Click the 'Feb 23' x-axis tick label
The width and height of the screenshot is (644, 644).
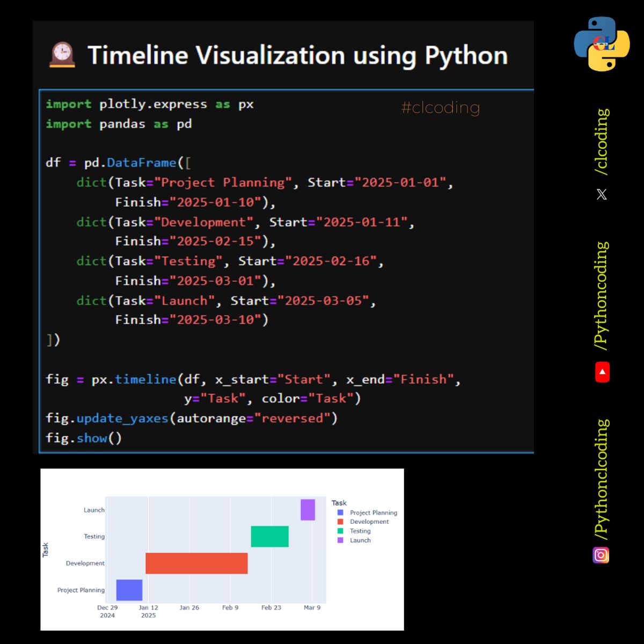coord(271,608)
